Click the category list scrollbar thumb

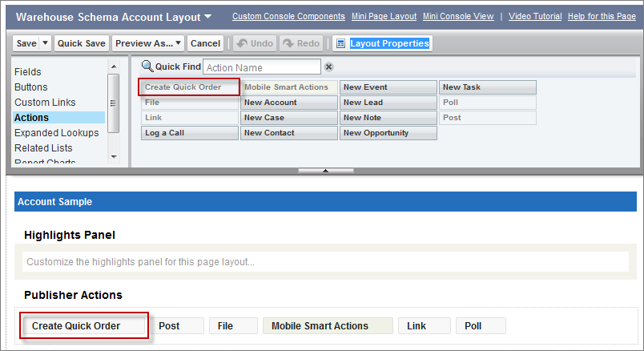(114, 103)
